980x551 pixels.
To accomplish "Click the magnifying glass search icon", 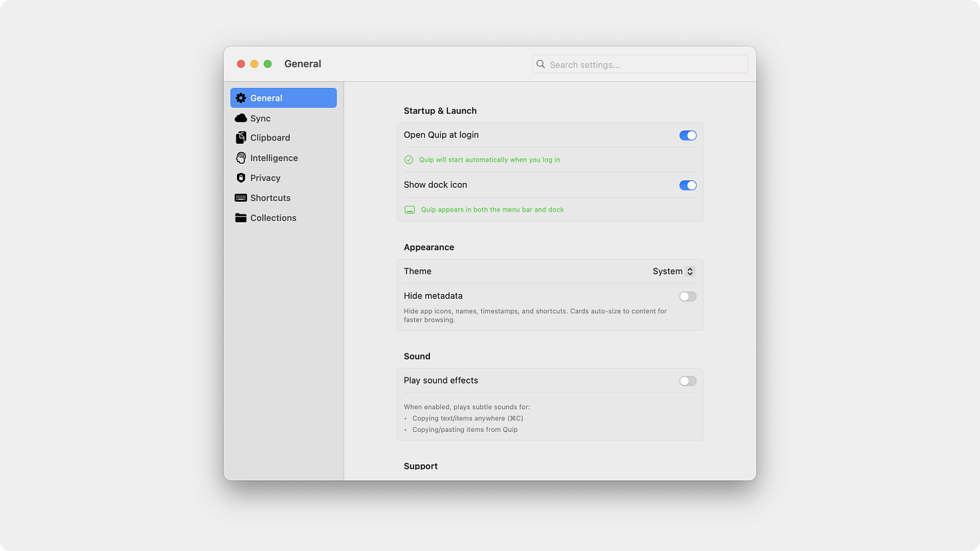I will pos(540,65).
